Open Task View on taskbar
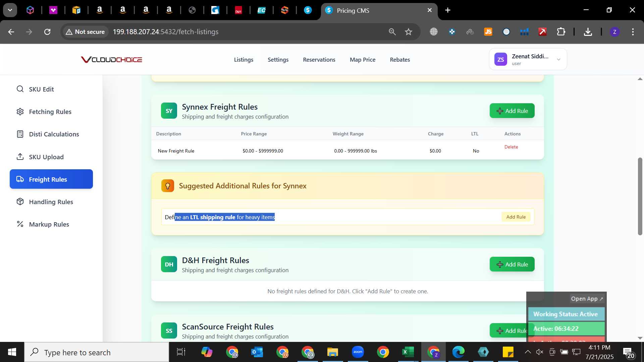This screenshot has height=362, width=644. pos(181,352)
